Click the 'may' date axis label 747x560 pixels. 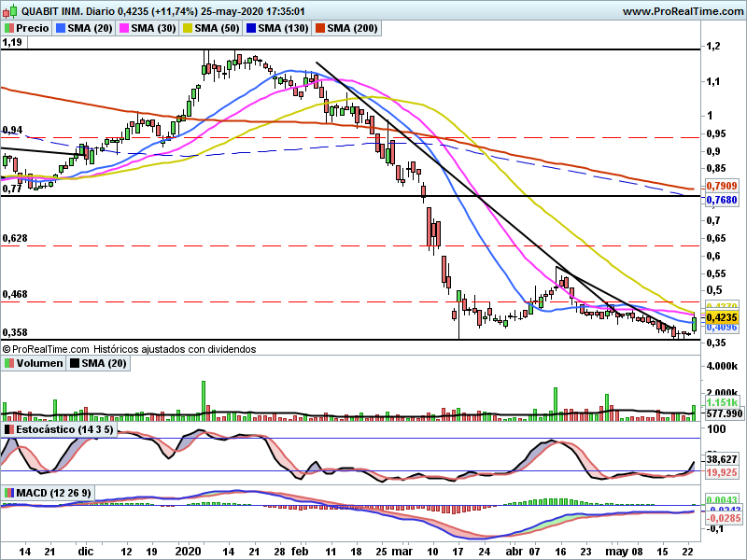[616, 552]
